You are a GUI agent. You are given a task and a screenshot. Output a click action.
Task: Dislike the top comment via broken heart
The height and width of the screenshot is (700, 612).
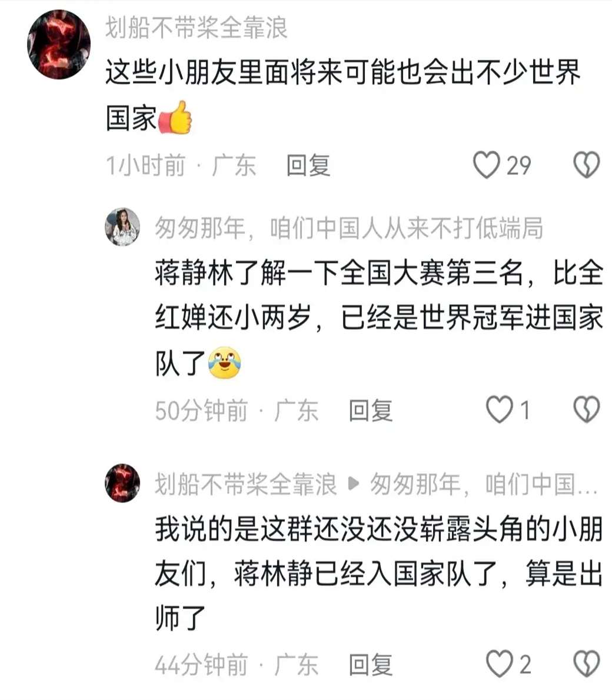(587, 165)
